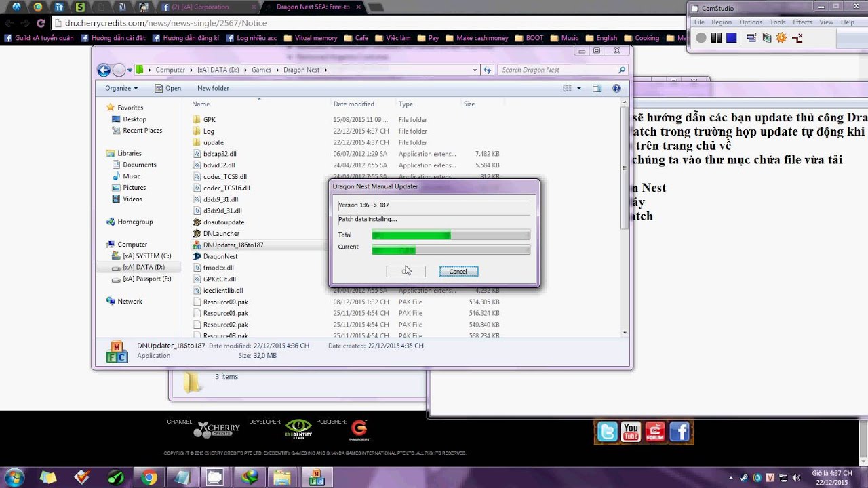This screenshot has width=868, height=488.
Task: Select the GPK folder
Action: (209, 120)
